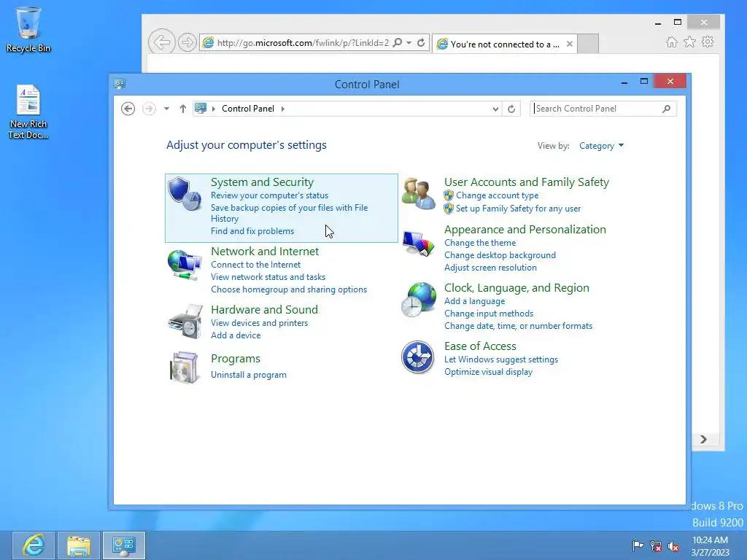The image size is (747, 560).
Task: Click Uninstall a program
Action: pos(248,375)
